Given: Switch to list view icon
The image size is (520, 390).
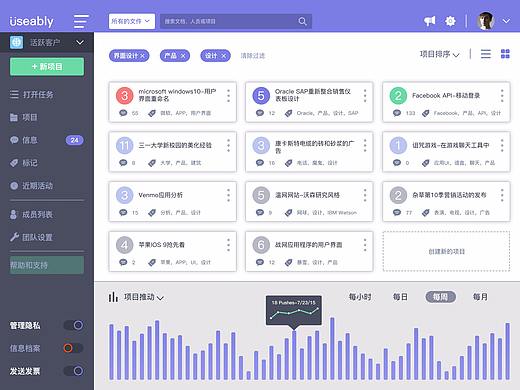Looking at the screenshot, I should pos(486,54).
